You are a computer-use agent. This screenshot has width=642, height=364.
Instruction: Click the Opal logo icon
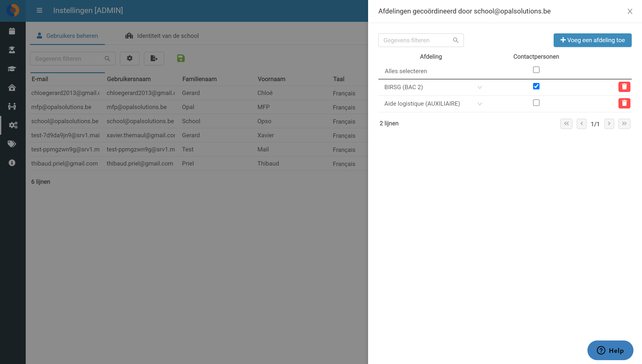[13, 10]
